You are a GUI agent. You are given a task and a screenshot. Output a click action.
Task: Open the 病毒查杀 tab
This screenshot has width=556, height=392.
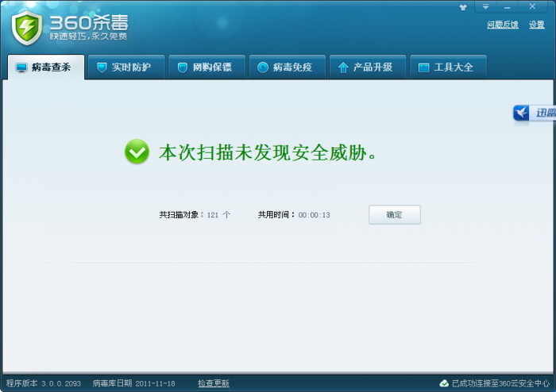coord(46,67)
